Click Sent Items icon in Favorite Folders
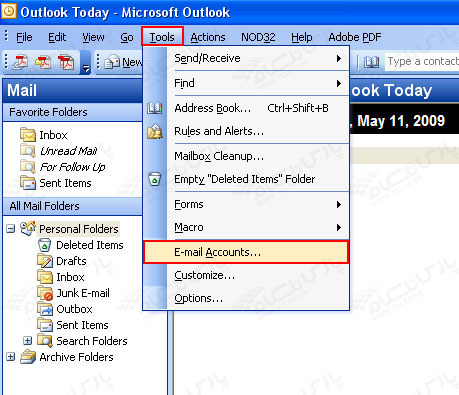The image size is (459, 395). coord(28,183)
